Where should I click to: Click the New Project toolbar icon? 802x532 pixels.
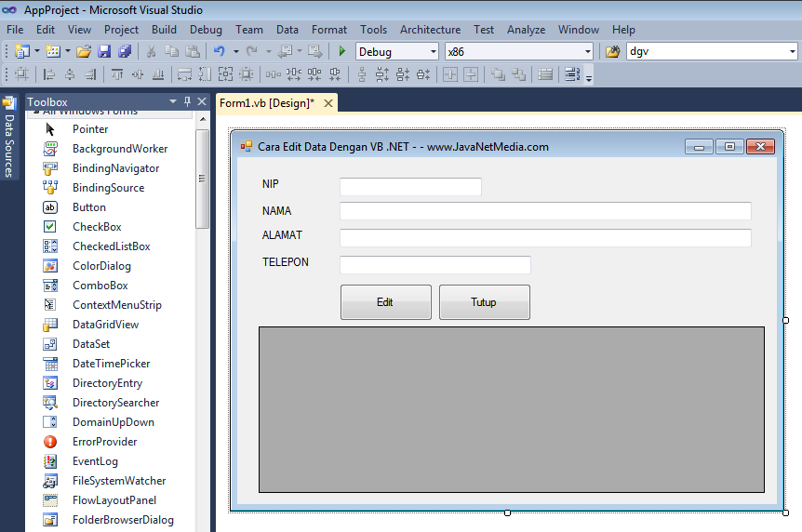22,51
